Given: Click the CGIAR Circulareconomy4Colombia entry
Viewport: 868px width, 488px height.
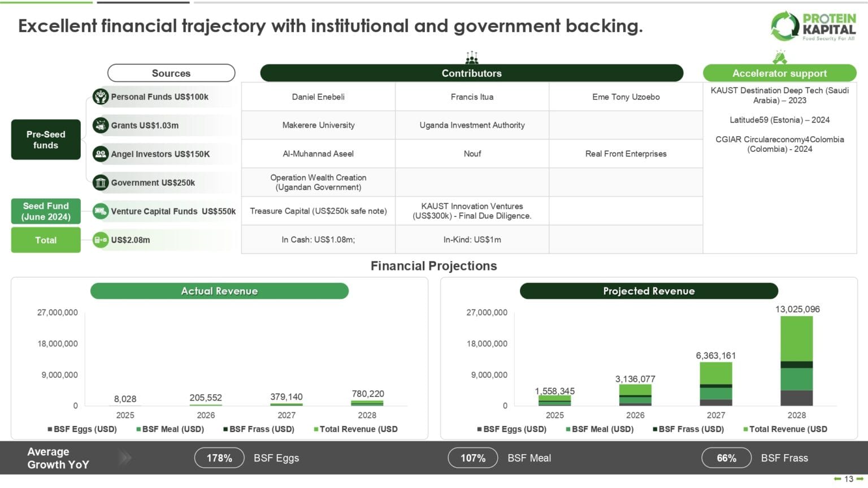Looking at the screenshot, I should [780, 144].
